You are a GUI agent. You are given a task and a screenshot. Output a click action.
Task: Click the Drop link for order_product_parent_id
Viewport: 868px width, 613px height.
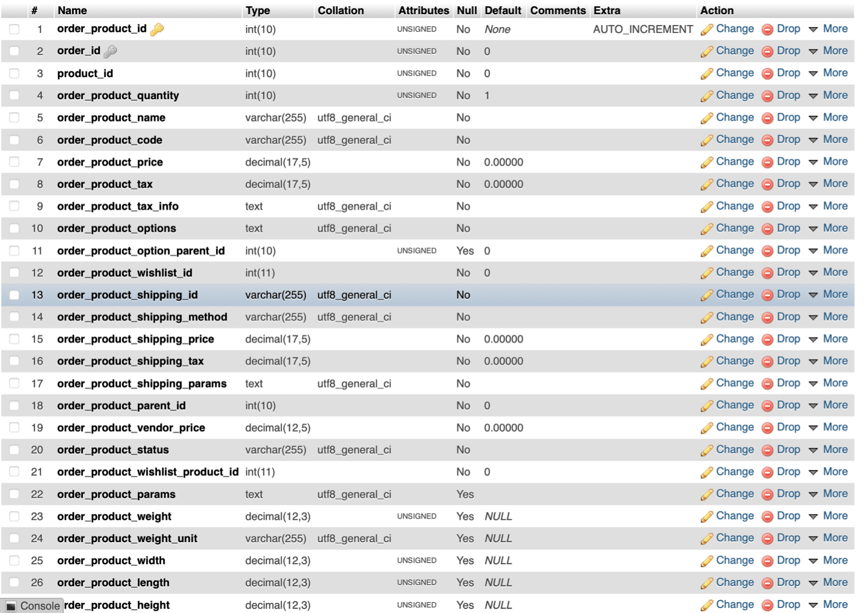click(x=788, y=405)
